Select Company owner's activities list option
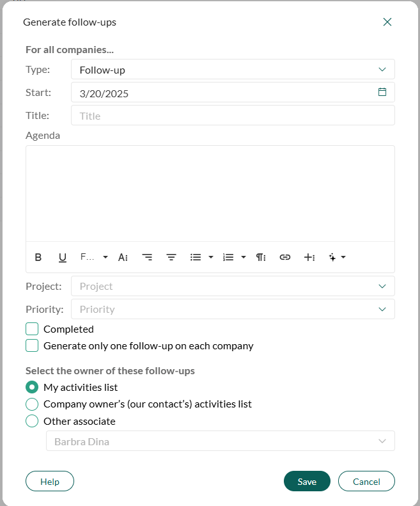Screen dimensions: 420x506 (x=32, y=404)
